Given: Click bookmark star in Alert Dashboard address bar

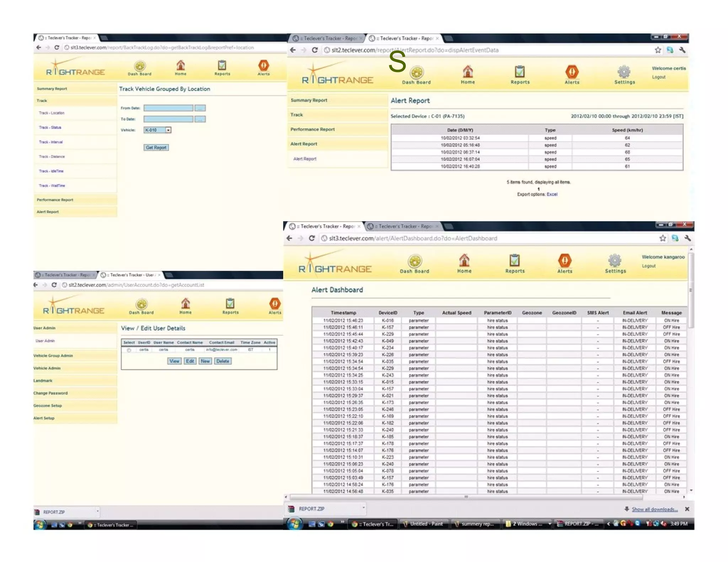Looking at the screenshot, I should (663, 238).
